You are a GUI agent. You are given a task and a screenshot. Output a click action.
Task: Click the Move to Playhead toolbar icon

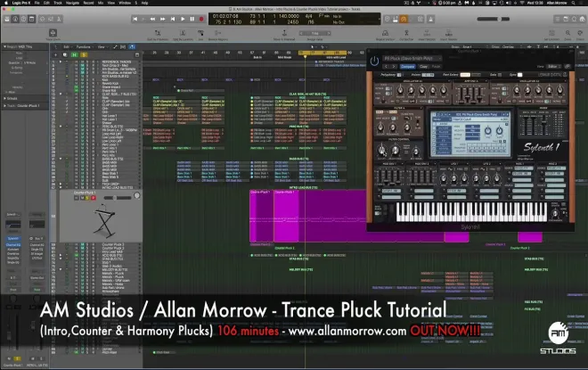pyautogui.click(x=284, y=33)
